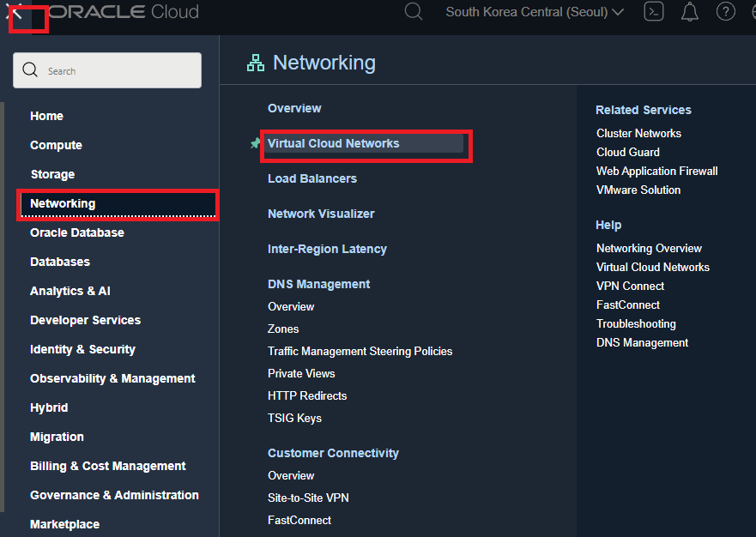Open Load Balancers

click(x=312, y=178)
